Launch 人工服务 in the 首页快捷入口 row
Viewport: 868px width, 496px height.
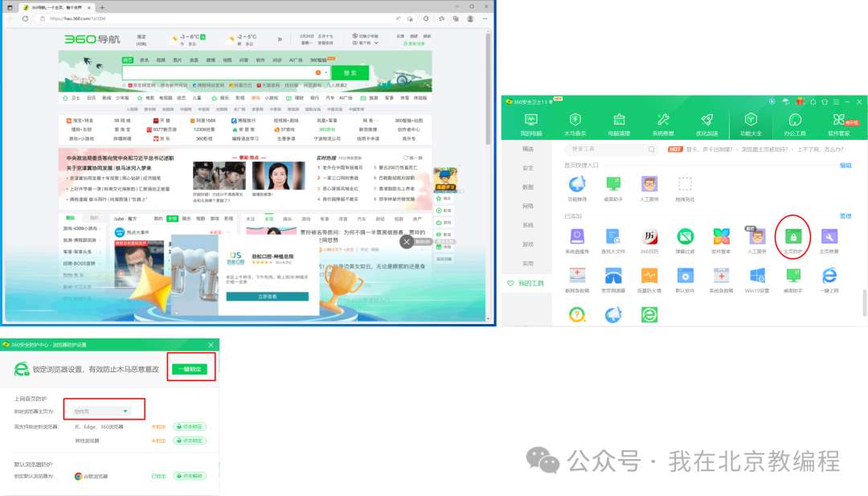[x=649, y=189]
